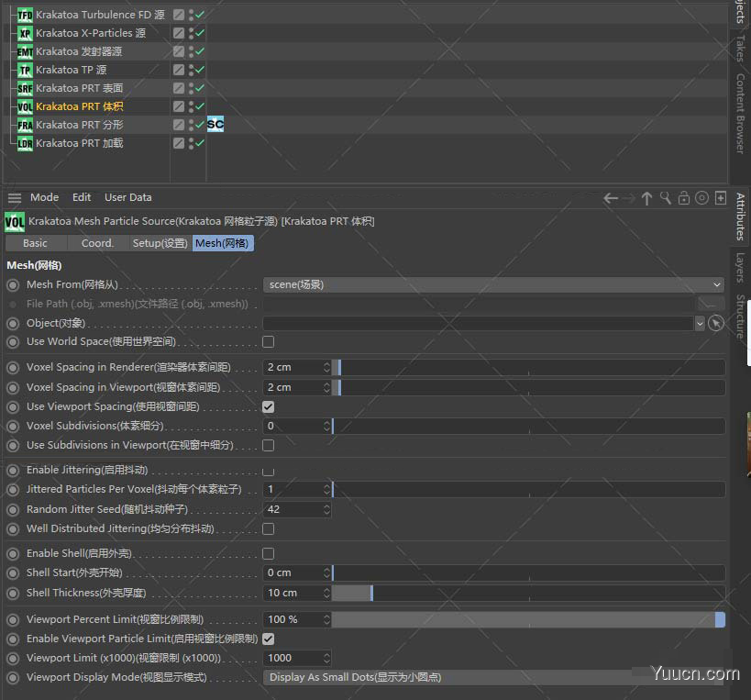The image size is (751, 700).
Task: Uncheck Enable Viewport Particle Limit
Action: click(x=268, y=639)
